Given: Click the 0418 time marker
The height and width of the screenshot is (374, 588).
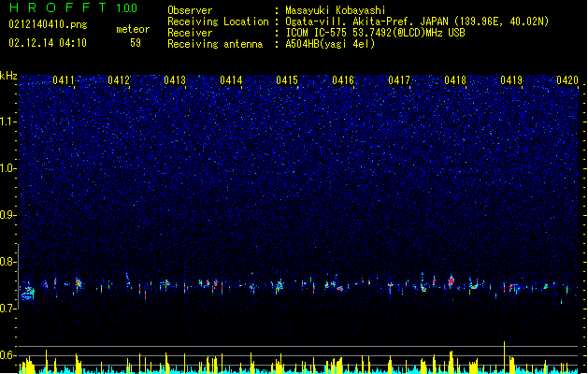Looking at the screenshot, I should point(455,80).
